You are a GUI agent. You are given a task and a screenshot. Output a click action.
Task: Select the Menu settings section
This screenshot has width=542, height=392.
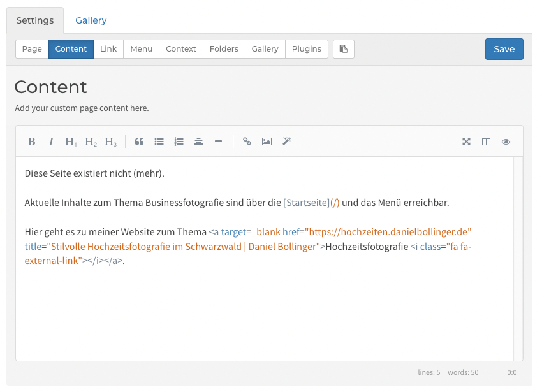141,49
